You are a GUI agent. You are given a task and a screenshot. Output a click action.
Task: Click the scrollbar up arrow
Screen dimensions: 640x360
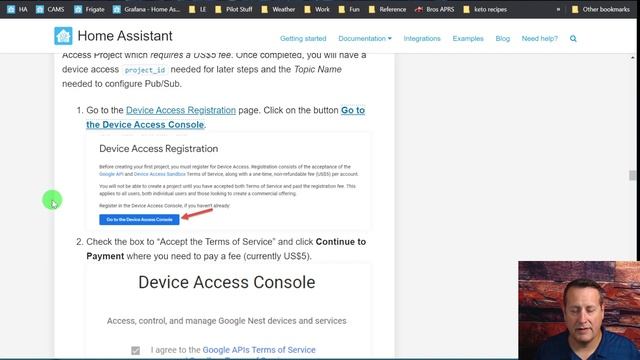pos(633,58)
